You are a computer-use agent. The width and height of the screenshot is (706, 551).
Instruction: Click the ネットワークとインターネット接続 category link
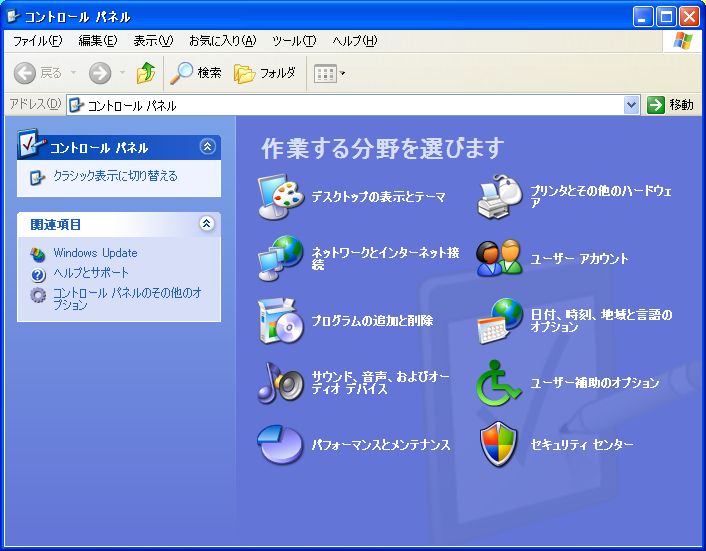385,258
